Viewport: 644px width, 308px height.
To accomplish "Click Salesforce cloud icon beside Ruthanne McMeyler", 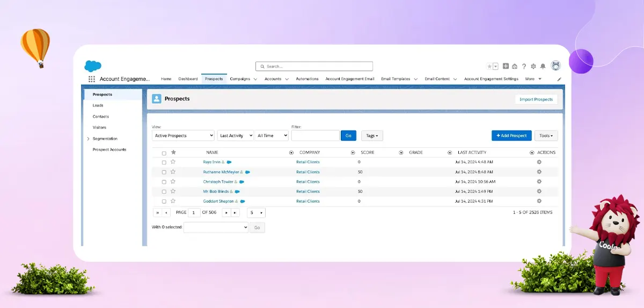I will click(247, 172).
